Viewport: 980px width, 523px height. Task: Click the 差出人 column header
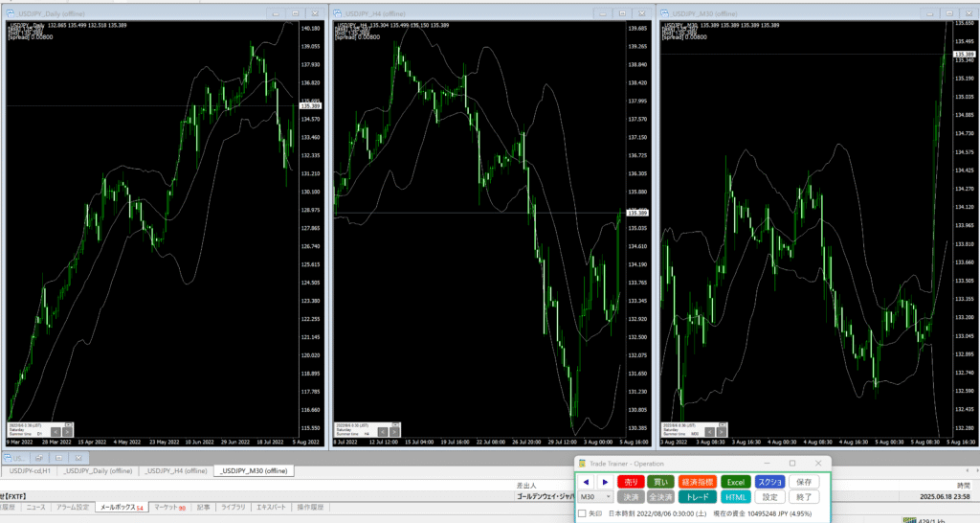pyautogui.click(x=526, y=486)
